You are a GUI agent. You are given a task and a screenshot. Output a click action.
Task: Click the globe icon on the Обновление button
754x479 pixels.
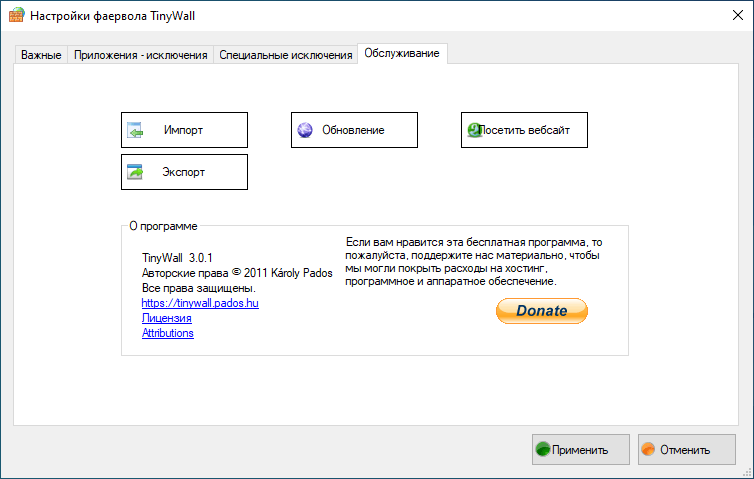pyautogui.click(x=305, y=130)
